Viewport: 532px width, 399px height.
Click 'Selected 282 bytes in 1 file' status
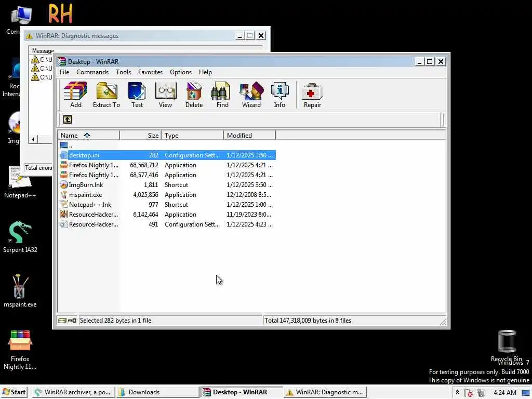pyautogui.click(x=115, y=320)
